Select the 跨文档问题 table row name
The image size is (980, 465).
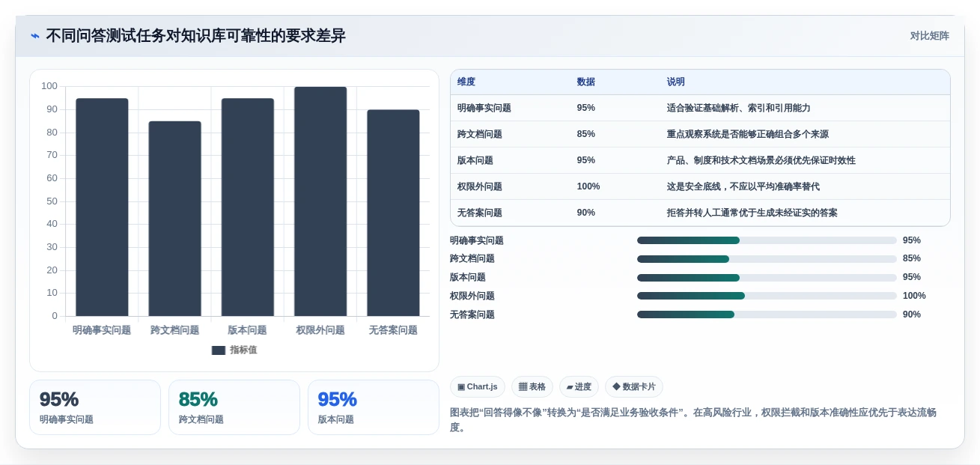point(480,134)
